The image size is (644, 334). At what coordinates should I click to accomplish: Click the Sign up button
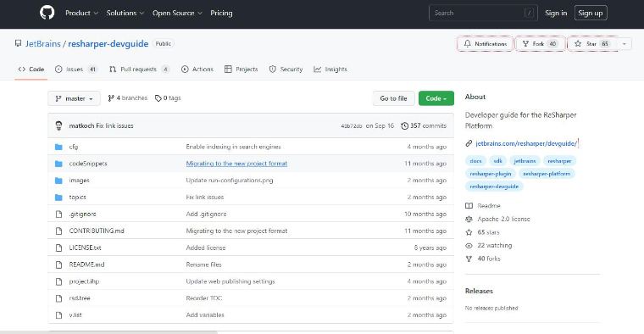point(591,13)
